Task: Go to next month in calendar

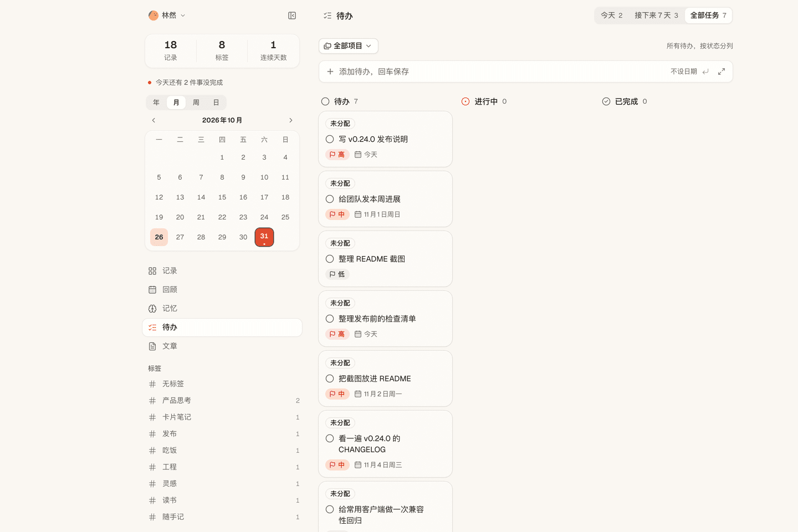Action: click(290, 120)
